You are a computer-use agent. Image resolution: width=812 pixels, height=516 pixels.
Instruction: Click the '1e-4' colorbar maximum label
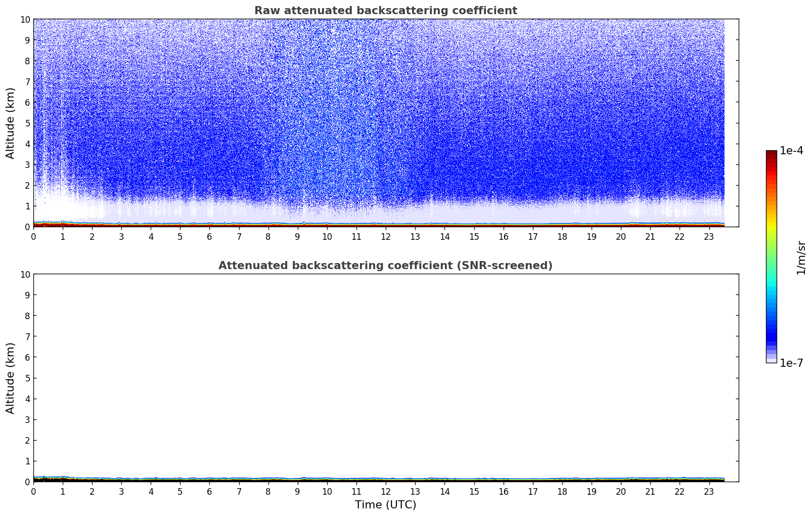(x=791, y=151)
